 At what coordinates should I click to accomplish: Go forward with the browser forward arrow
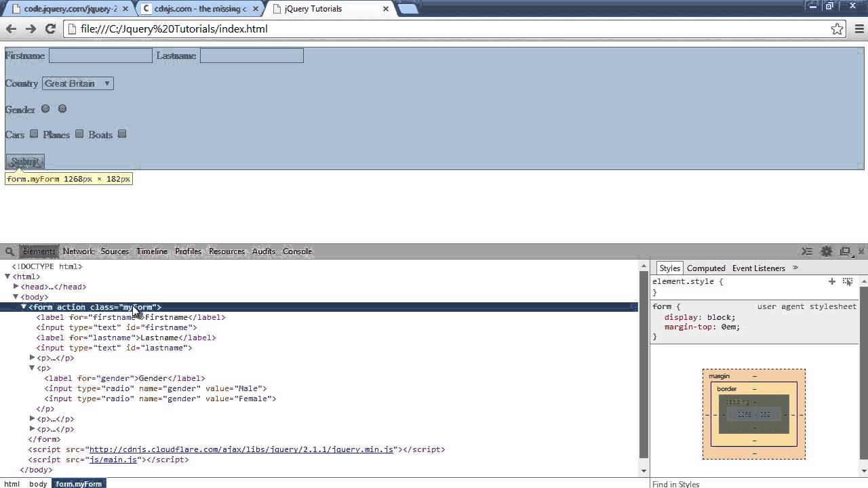(x=31, y=28)
